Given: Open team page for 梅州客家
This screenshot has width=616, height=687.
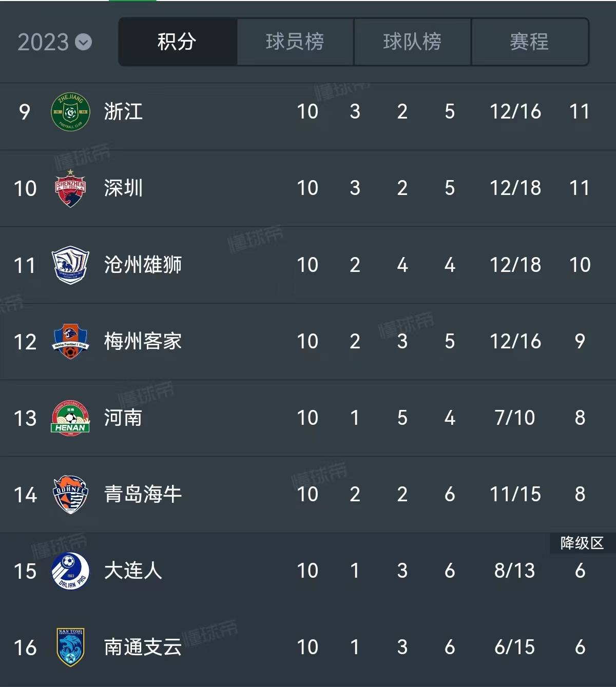Looking at the screenshot, I should (x=143, y=341).
